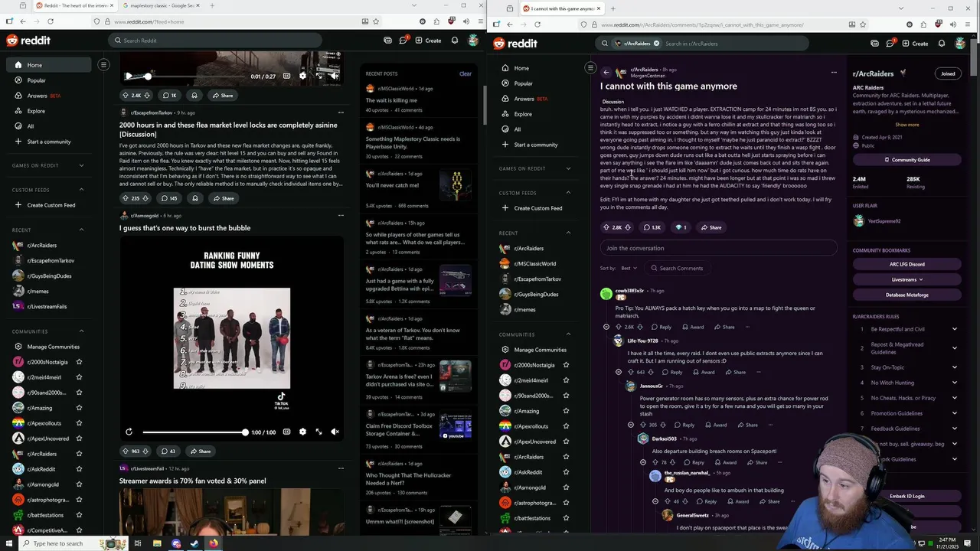The width and height of the screenshot is (980, 551).
Task: Toggle captions on the top feed video
Action: [286, 76]
